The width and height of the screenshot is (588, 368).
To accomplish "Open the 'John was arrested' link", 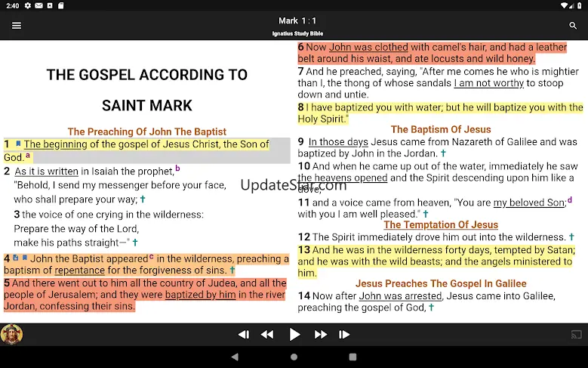I will coord(401,296).
